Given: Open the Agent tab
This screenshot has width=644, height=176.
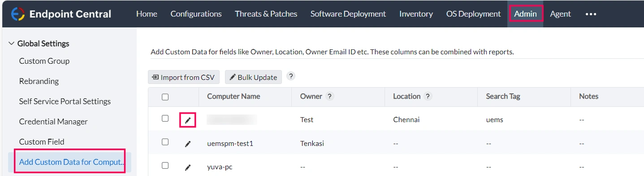Looking at the screenshot, I should pyautogui.click(x=560, y=14).
